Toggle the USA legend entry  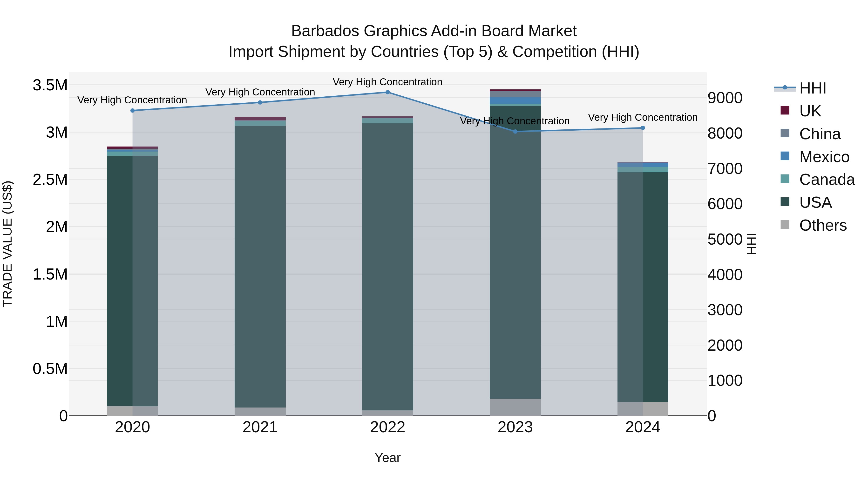(806, 202)
